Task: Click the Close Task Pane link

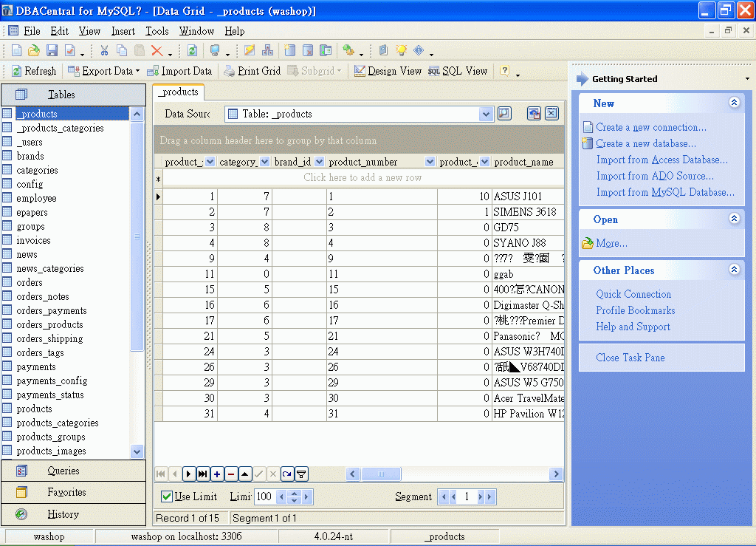Action: coord(630,358)
